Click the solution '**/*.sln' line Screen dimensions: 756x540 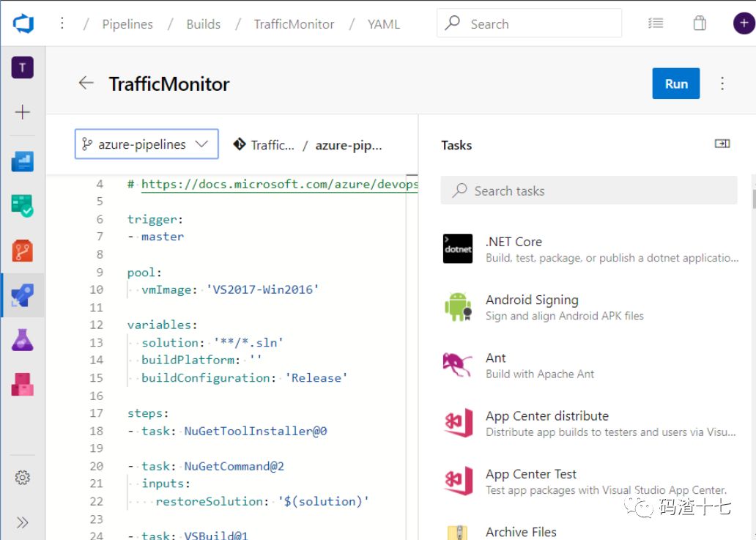(212, 342)
